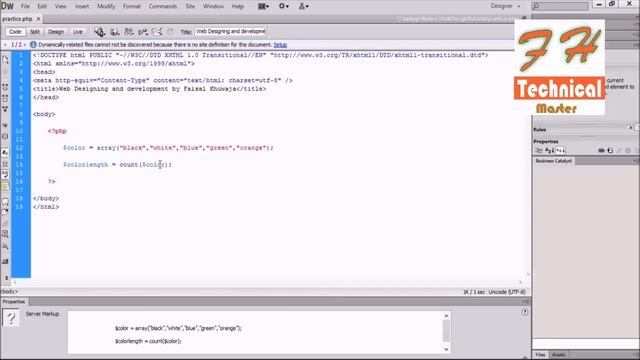Open the Edit menu
The image size is (640, 360).
coord(42,6)
